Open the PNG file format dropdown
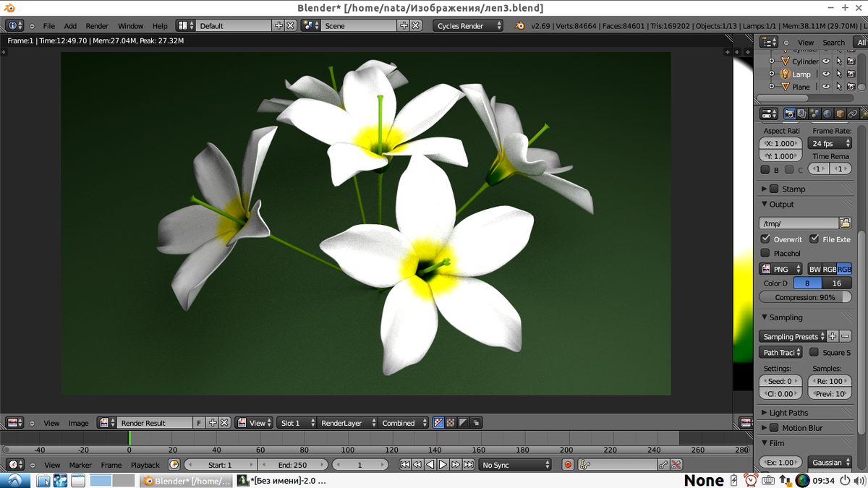 [780, 269]
